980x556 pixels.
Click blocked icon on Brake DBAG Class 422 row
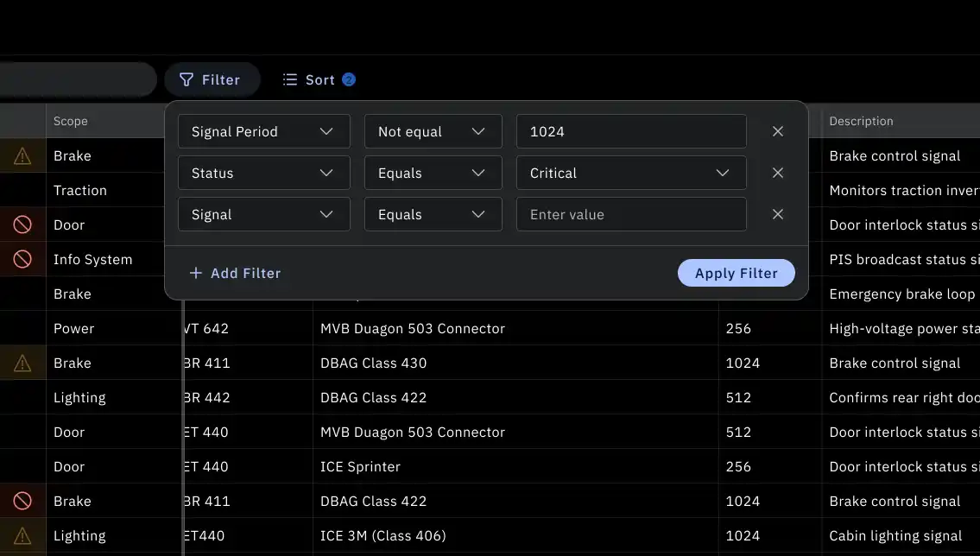point(22,501)
